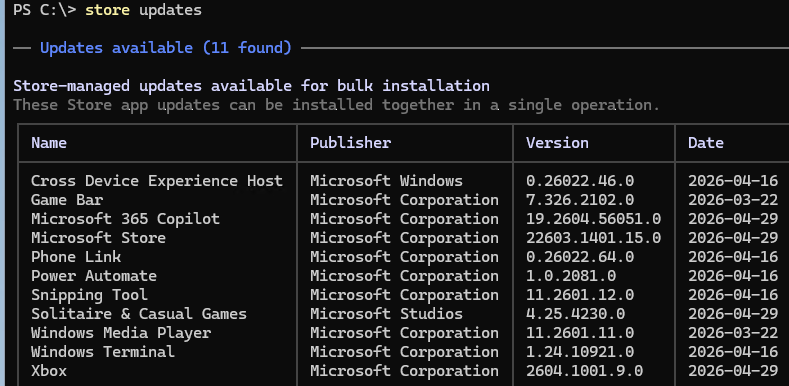Screen dimensions: 789x386
Task: Select the Microsoft 365 Copilot name cell
Action: [125, 219]
